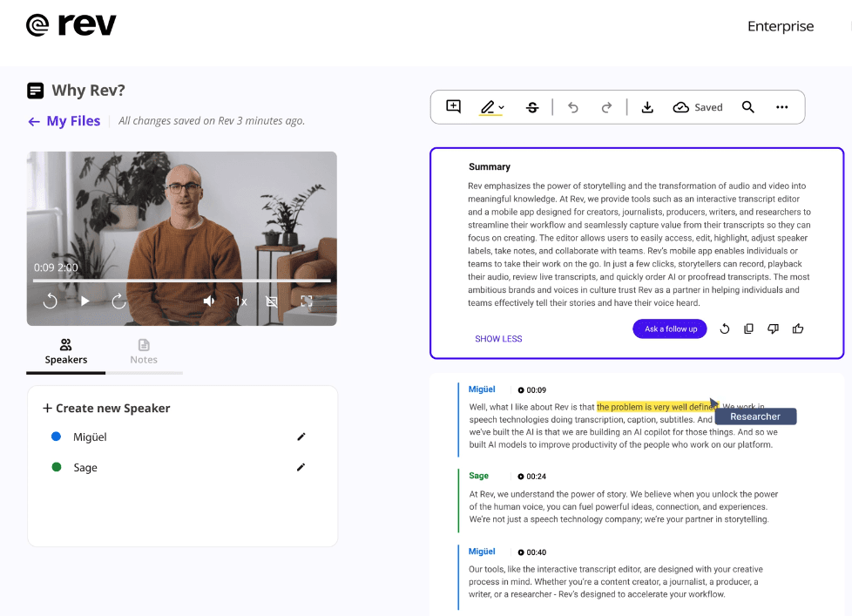Click the Ask a follow up button
This screenshot has height=616, width=852.
670,329
